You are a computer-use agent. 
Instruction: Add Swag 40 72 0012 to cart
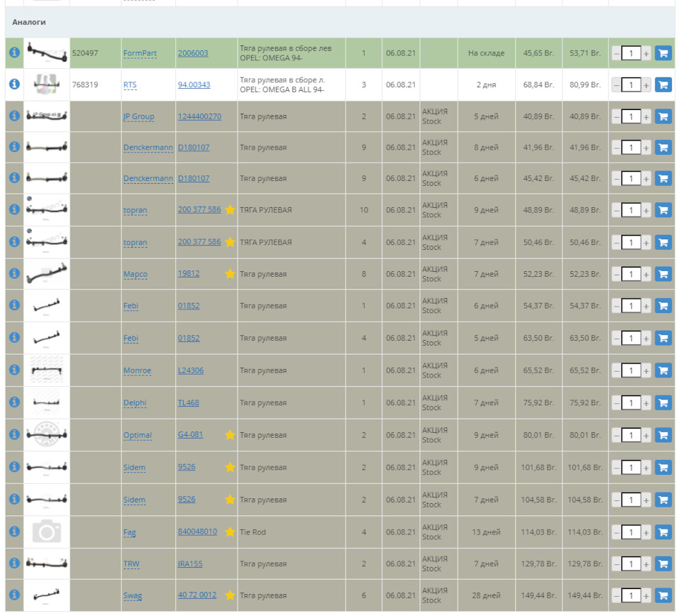click(663, 595)
